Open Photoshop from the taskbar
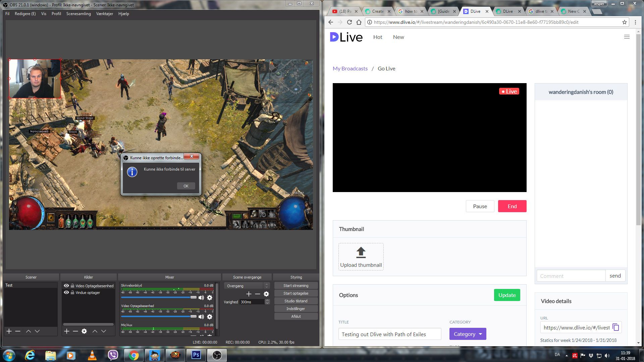This screenshot has width=644, height=362. pyautogui.click(x=196, y=355)
